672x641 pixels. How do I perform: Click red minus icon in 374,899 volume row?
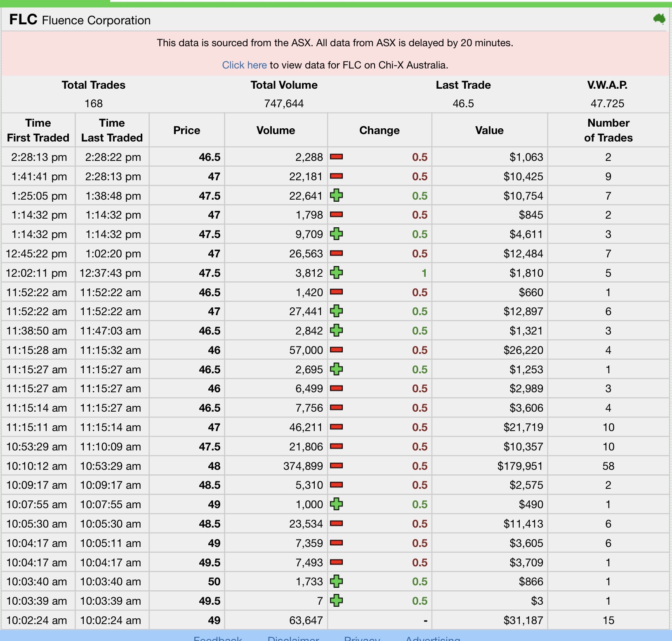click(x=337, y=466)
